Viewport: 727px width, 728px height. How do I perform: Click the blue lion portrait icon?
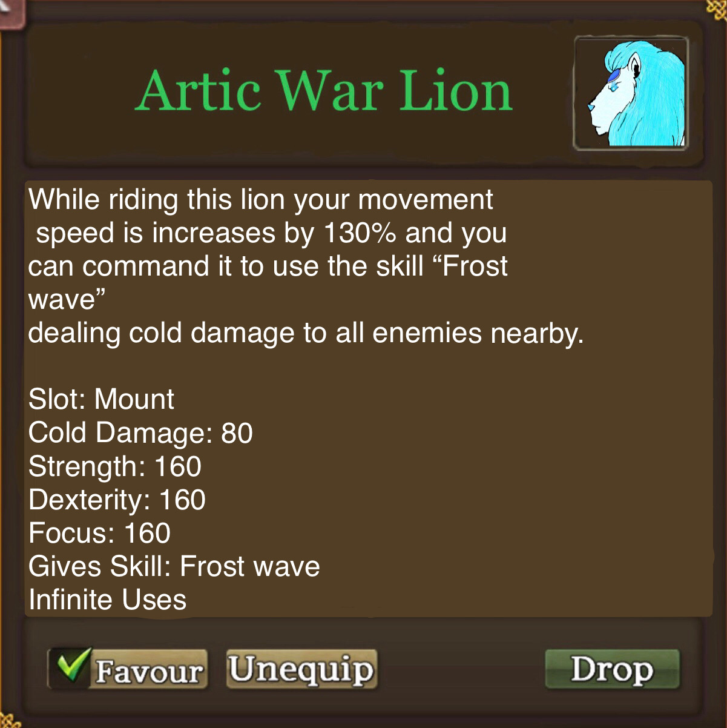click(x=631, y=94)
